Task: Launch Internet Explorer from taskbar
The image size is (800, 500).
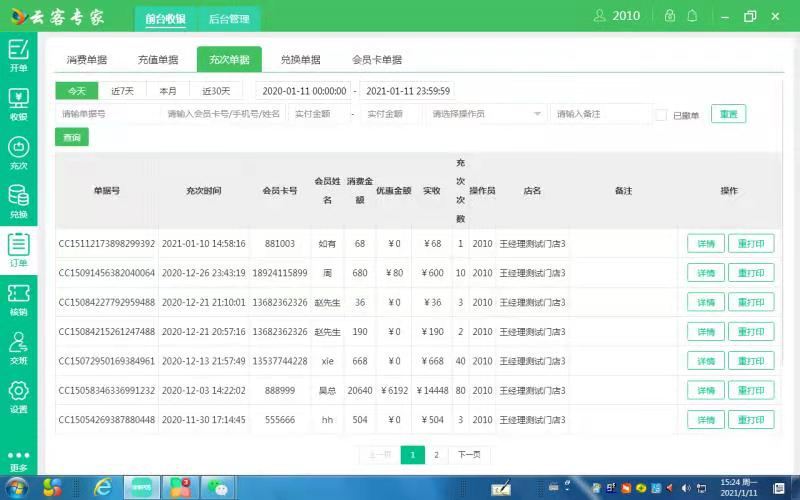Action: (103, 488)
